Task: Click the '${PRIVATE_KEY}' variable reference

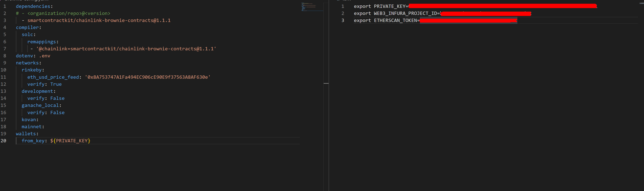Action: [70, 141]
